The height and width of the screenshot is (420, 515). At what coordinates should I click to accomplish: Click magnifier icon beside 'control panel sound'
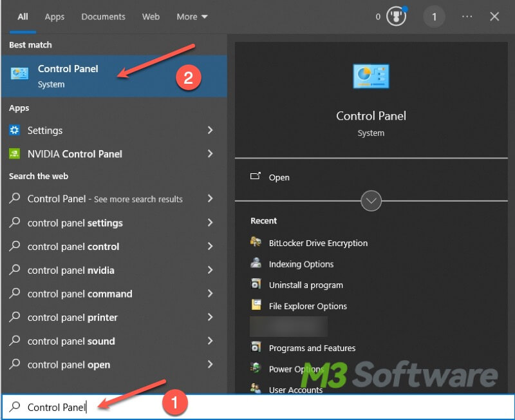[x=14, y=341]
